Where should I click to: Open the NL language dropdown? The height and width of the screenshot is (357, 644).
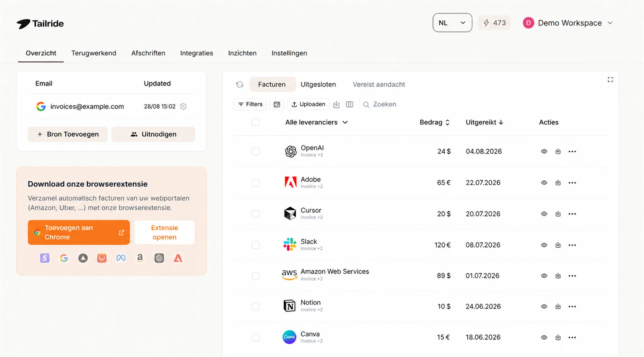(x=452, y=23)
